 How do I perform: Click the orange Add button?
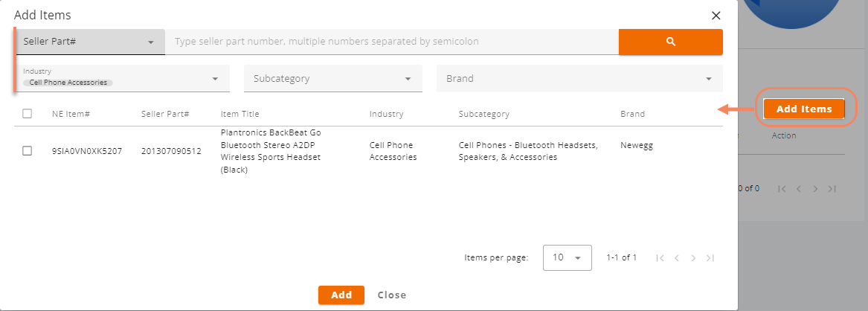341,295
